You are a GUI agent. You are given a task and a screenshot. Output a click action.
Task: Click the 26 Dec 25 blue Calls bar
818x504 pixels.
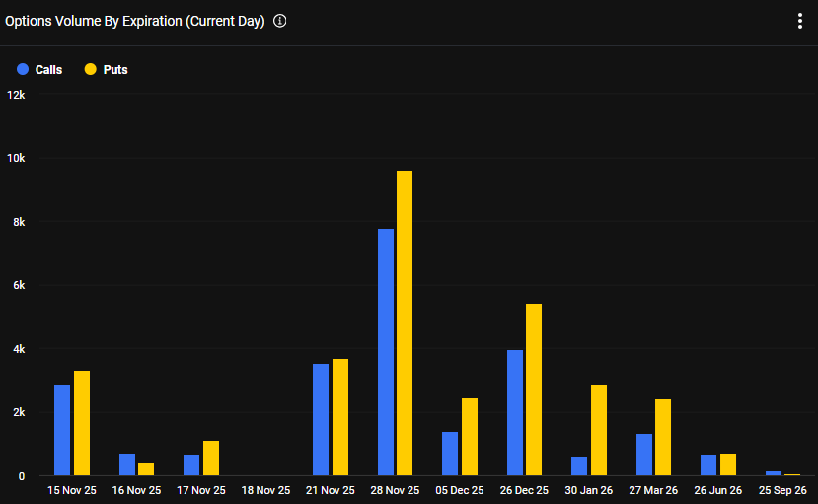point(515,413)
